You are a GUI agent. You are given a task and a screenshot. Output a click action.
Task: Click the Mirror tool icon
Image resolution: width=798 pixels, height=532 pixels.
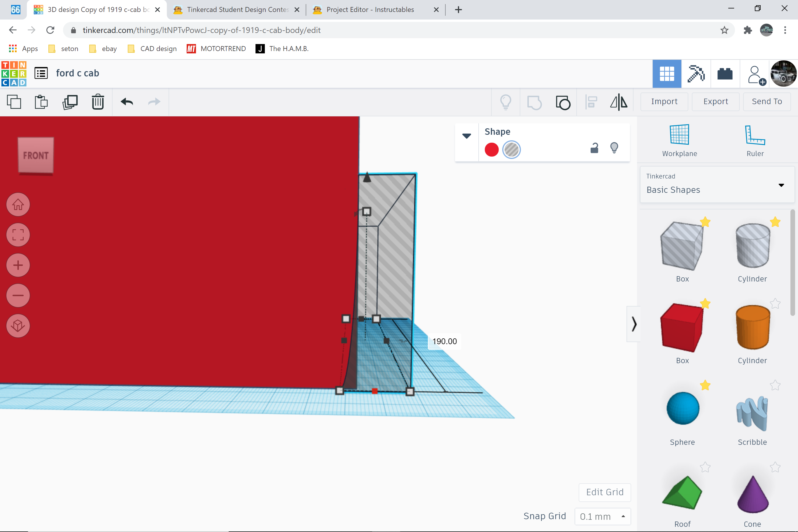tap(619, 102)
